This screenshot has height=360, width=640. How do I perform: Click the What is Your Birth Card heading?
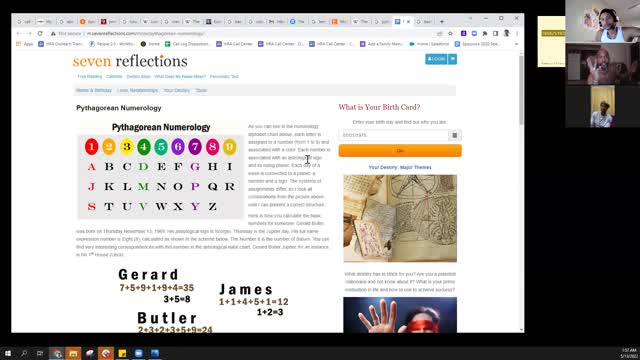(379, 107)
